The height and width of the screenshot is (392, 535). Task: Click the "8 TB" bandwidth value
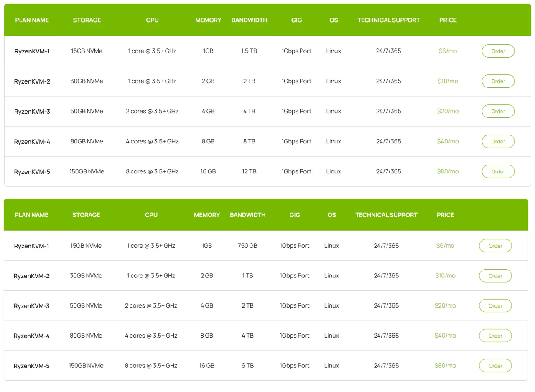(x=249, y=141)
